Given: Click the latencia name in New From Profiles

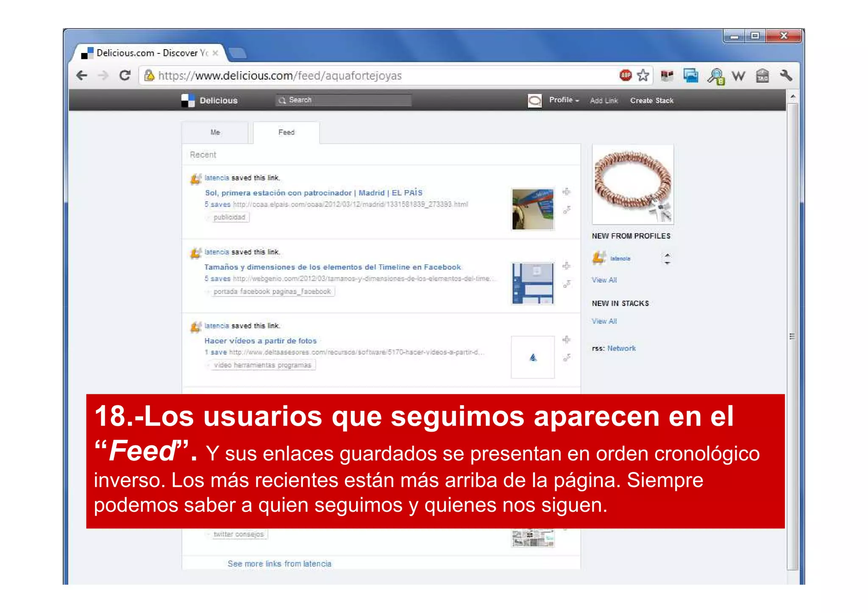Looking at the screenshot, I should pos(620,258).
